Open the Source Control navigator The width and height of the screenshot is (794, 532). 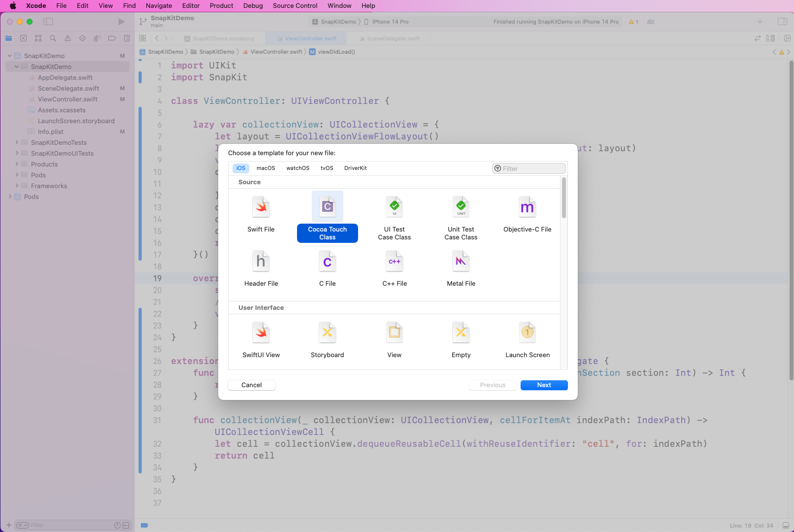[23, 38]
